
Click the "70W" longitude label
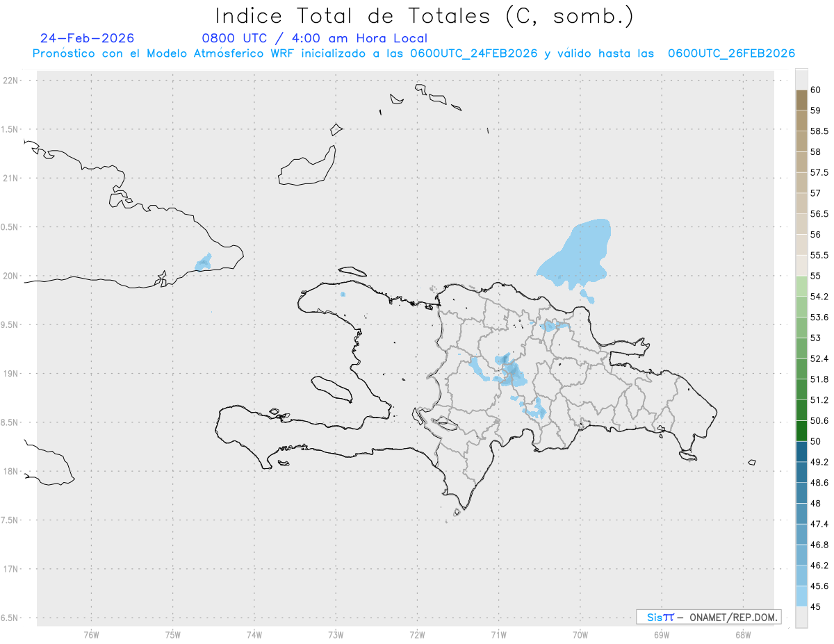[580, 634]
